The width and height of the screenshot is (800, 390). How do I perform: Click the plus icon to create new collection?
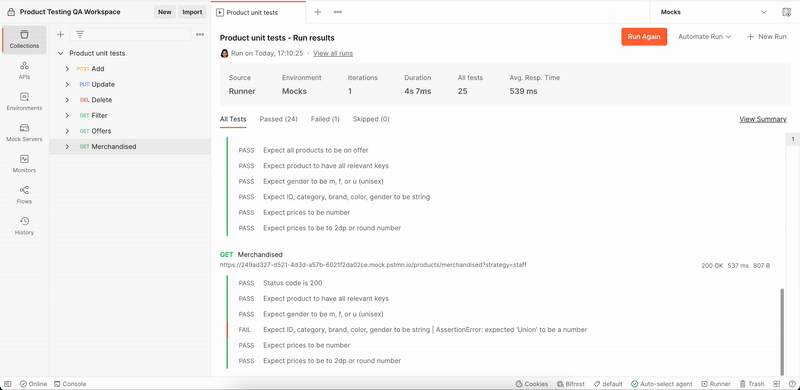tap(60, 35)
